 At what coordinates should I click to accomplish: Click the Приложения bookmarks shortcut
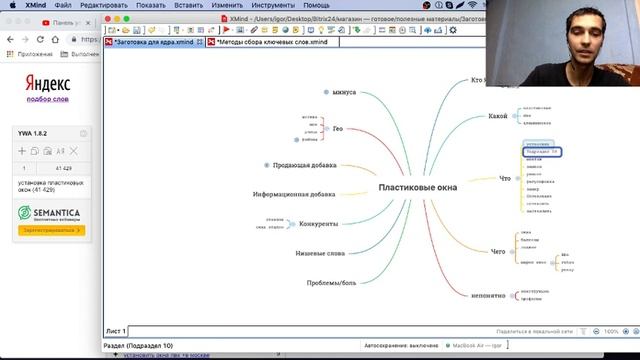click(30, 54)
